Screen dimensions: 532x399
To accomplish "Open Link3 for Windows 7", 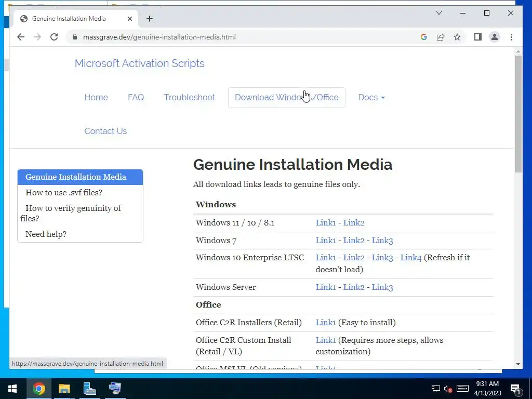I will [x=382, y=240].
